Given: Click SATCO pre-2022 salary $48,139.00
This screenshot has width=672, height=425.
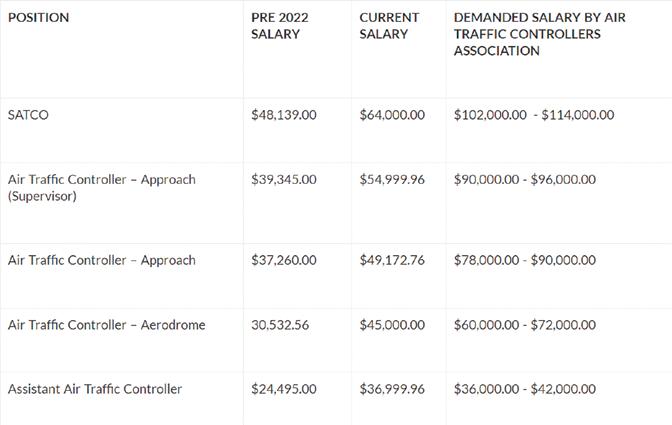Looking at the screenshot, I should click(283, 115).
